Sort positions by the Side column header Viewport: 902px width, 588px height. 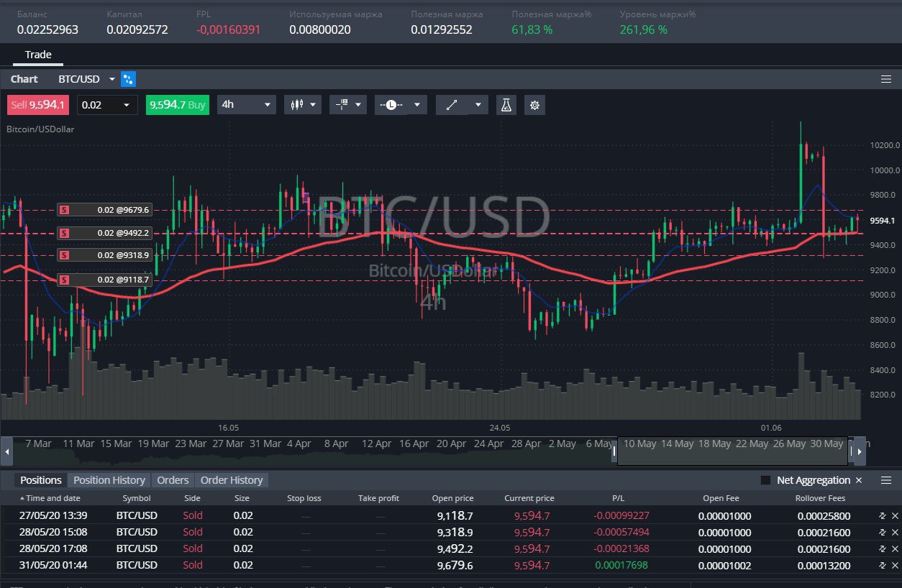click(x=192, y=498)
